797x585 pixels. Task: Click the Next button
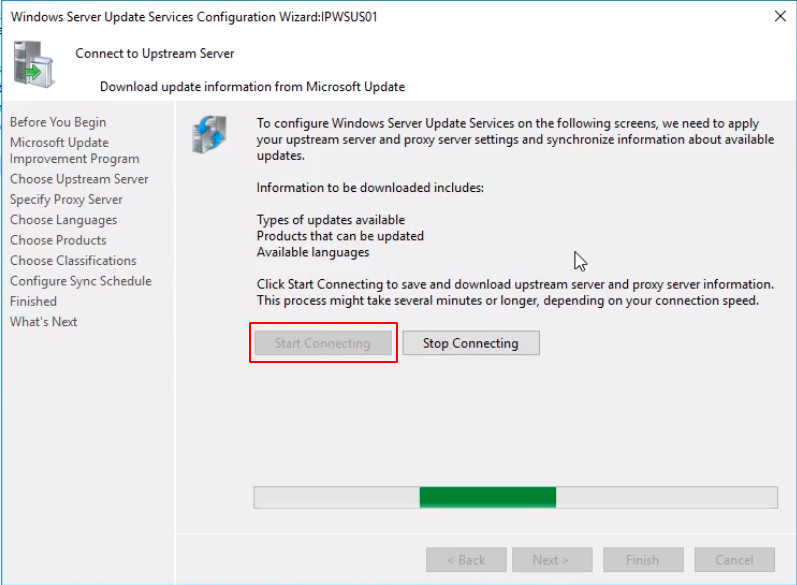click(551, 560)
